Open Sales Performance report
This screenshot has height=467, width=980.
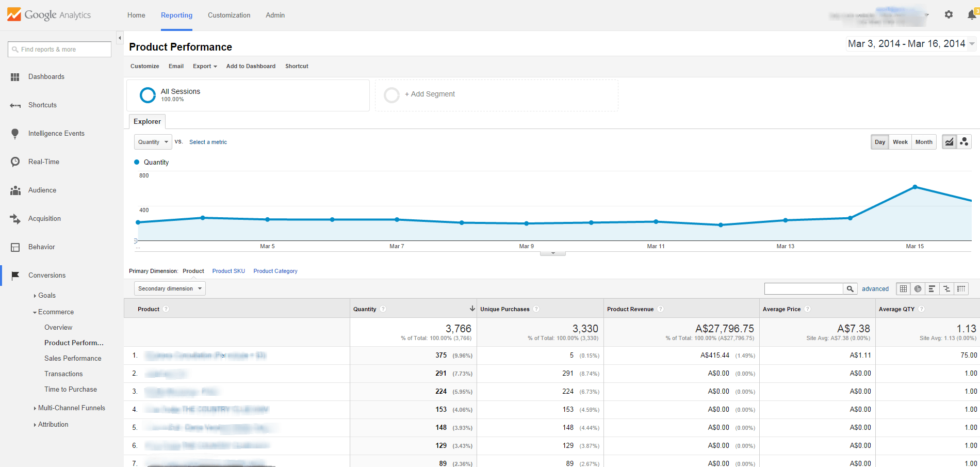pos(73,358)
